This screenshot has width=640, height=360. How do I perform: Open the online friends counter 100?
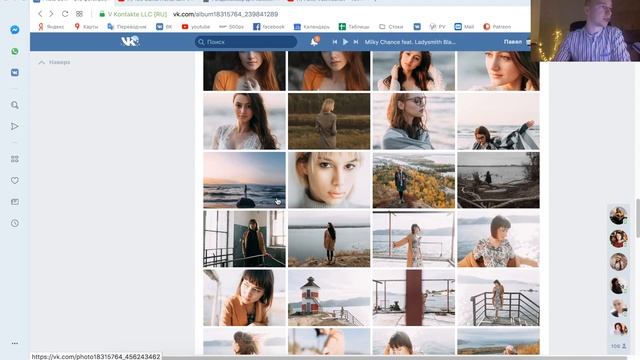[618, 346]
